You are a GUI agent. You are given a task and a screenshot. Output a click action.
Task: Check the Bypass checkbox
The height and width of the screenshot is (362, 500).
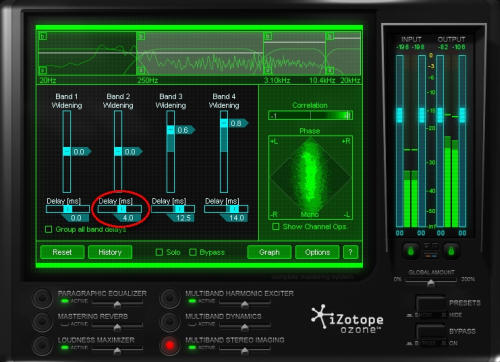coord(193,252)
